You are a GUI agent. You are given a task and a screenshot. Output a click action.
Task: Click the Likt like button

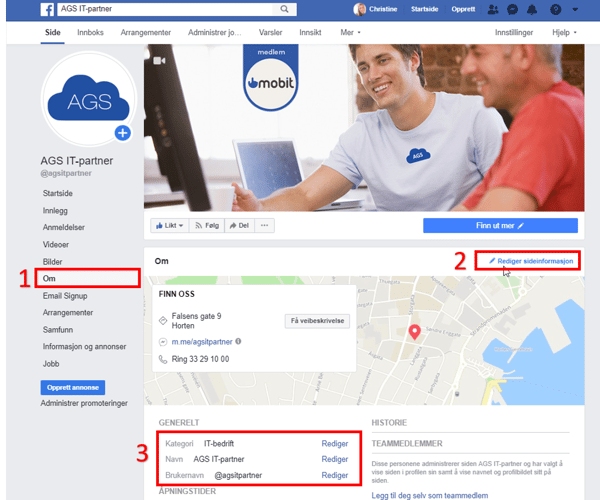click(170, 225)
